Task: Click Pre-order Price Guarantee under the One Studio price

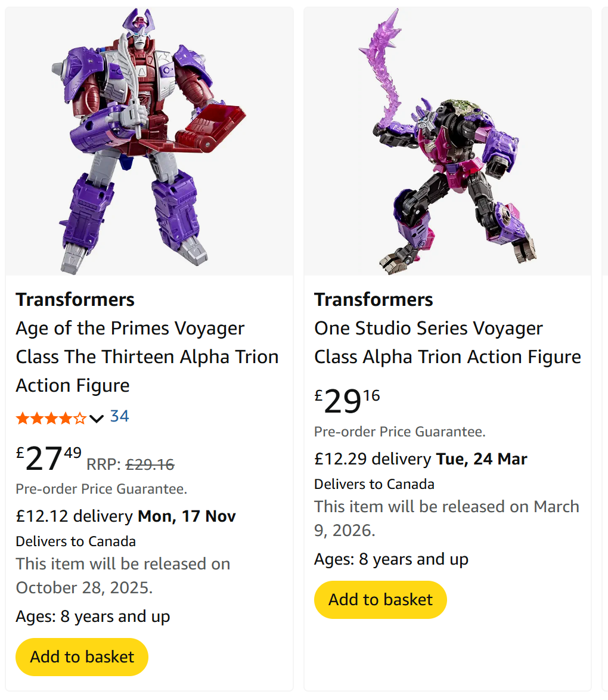Action: (399, 432)
